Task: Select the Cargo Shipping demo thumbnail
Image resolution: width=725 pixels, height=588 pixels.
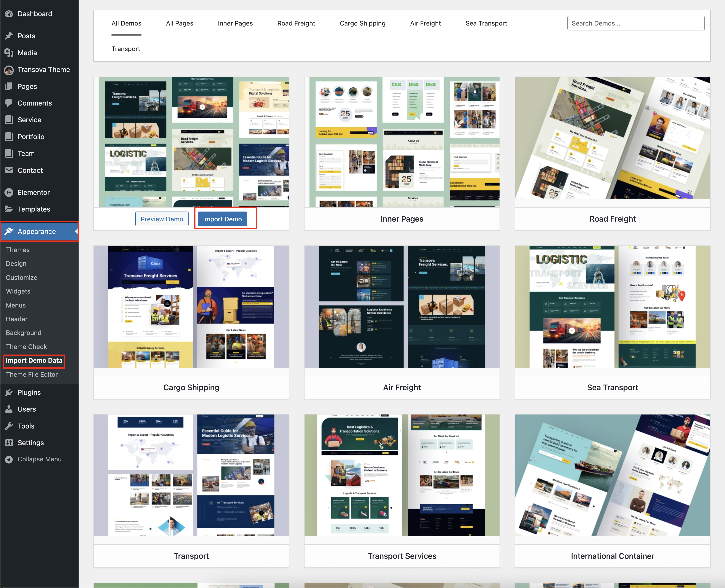Action: pyautogui.click(x=191, y=307)
